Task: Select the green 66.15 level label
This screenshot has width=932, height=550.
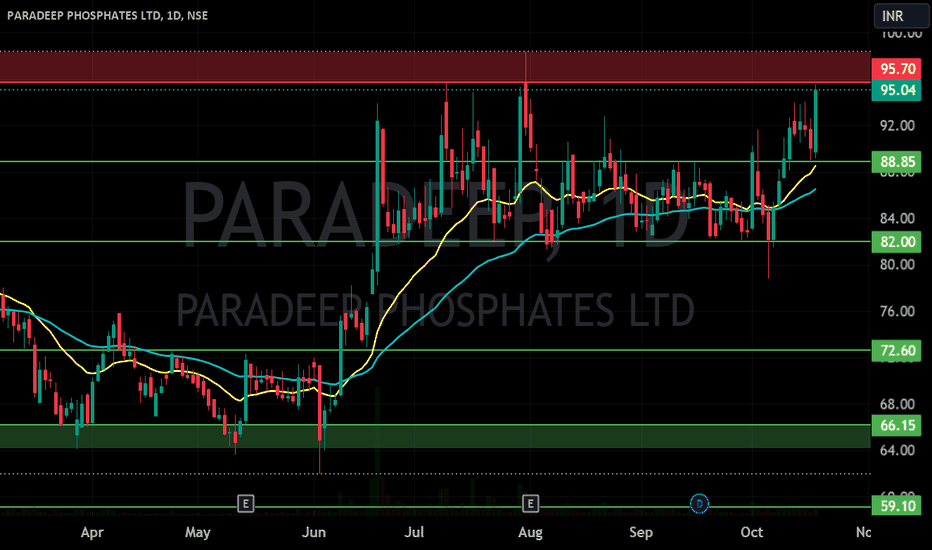Action: (x=896, y=426)
